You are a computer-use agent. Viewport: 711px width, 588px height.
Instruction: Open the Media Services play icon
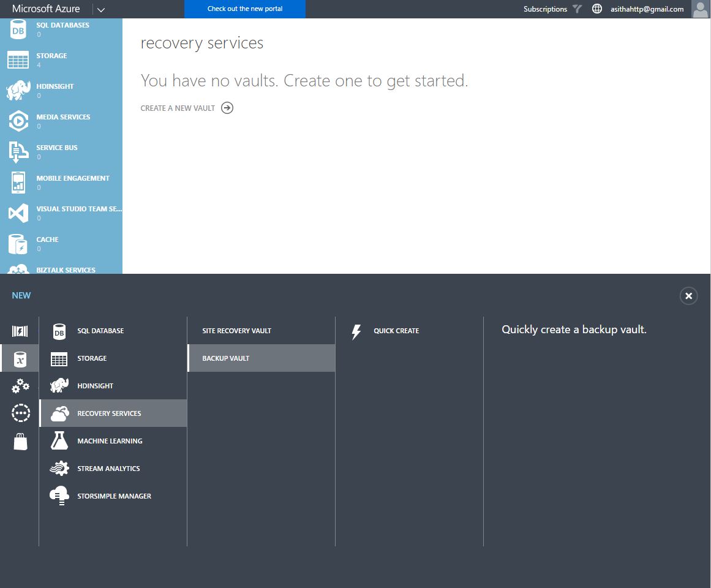click(18, 121)
